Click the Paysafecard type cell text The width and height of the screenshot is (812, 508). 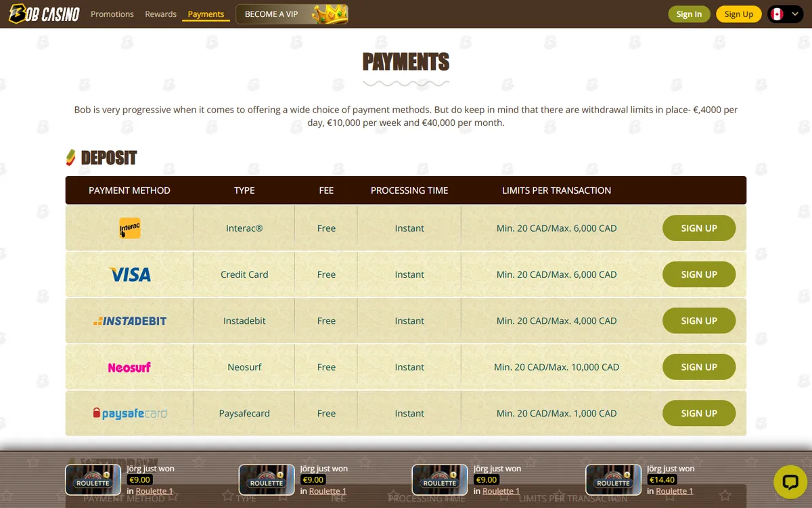pos(244,413)
